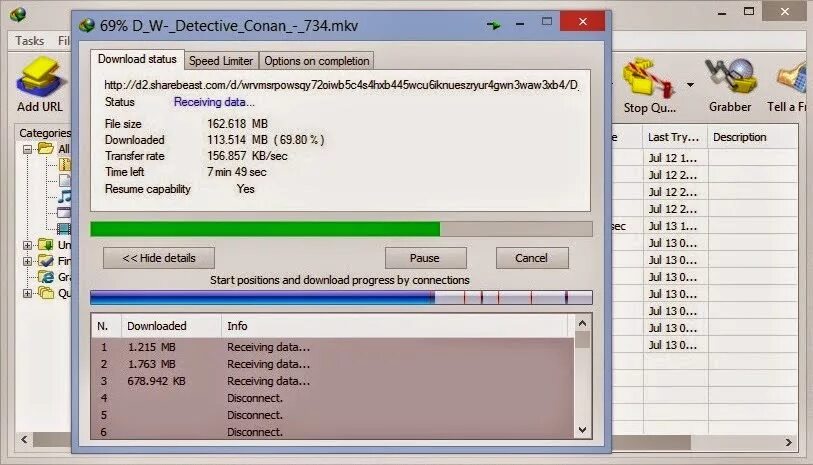This screenshot has width=813, height=465.
Task: Select the Queues category folder icon
Action: [x=46, y=293]
